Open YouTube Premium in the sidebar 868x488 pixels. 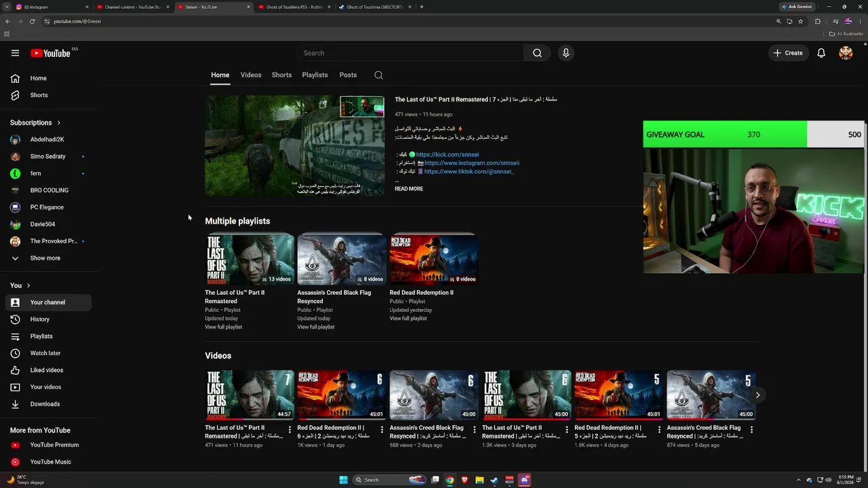[x=47, y=445]
